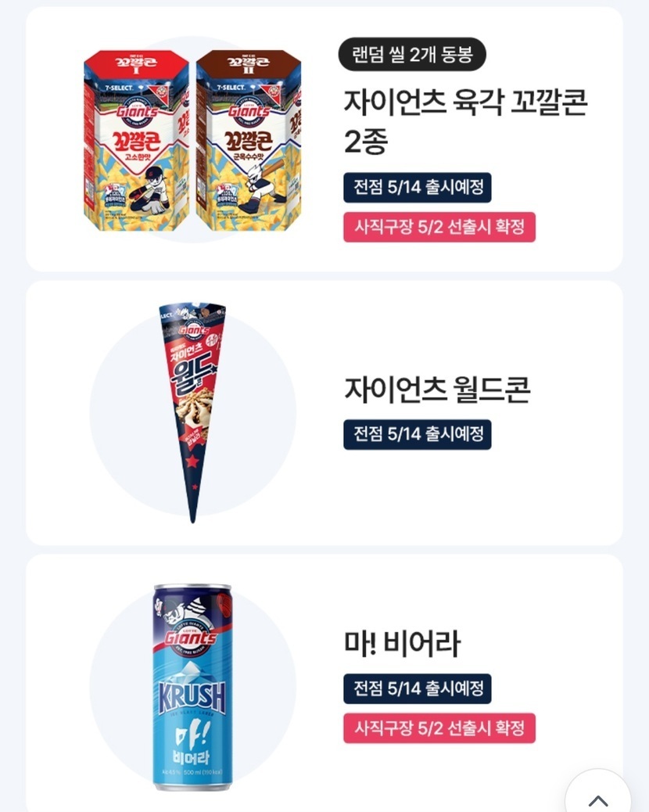Select the KRUSH 마! 비어라 can image
Viewport: 649px width, 812px height.
(192, 687)
